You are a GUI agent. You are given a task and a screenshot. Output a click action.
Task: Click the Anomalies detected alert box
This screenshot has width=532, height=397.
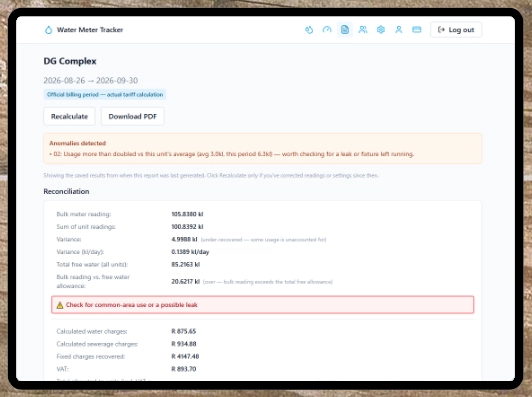[x=262, y=149]
